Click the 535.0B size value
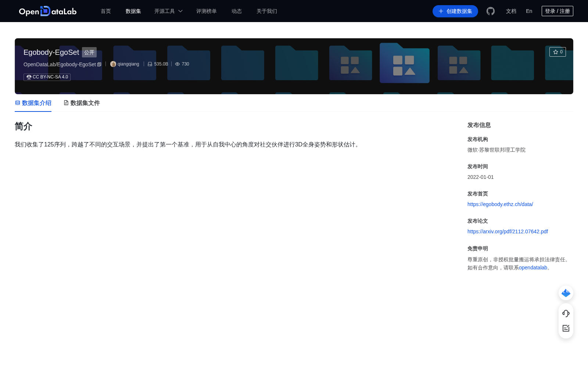 [161, 64]
